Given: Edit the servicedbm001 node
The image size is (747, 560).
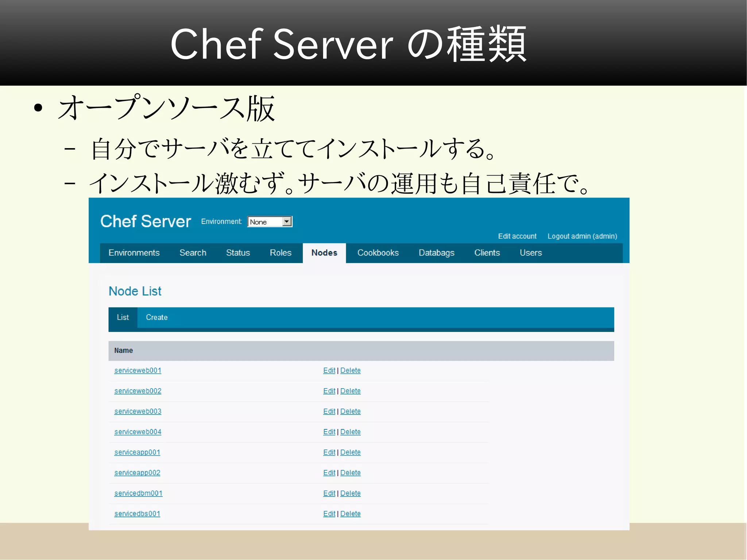Looking at the screenshot, I should click(x=329, y=493).
